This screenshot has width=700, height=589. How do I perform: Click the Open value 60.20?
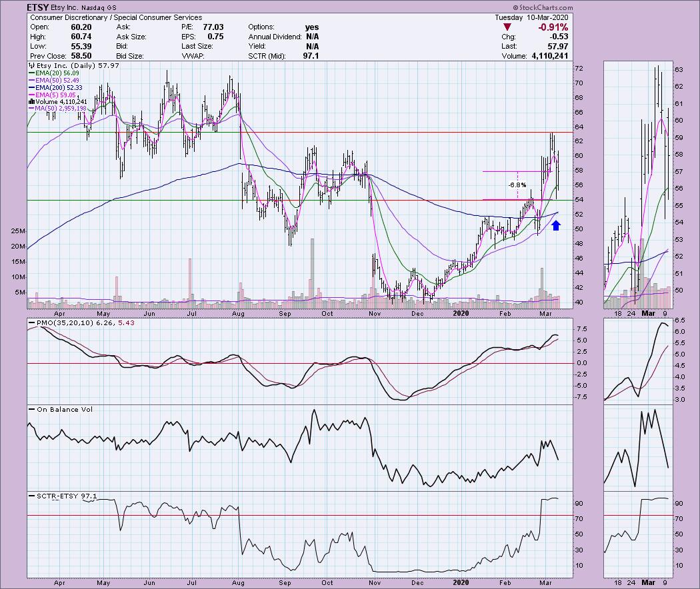(x=81, y=27)
